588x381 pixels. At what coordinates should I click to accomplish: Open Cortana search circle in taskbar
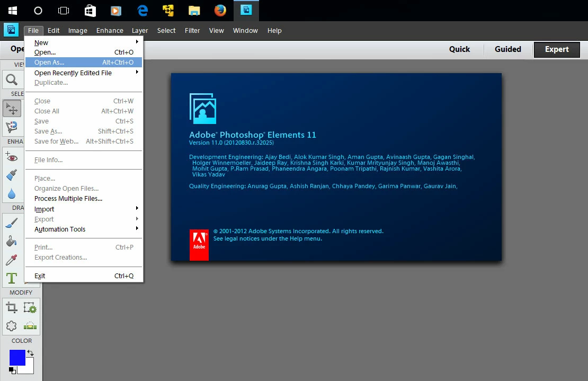coord(38,11)
